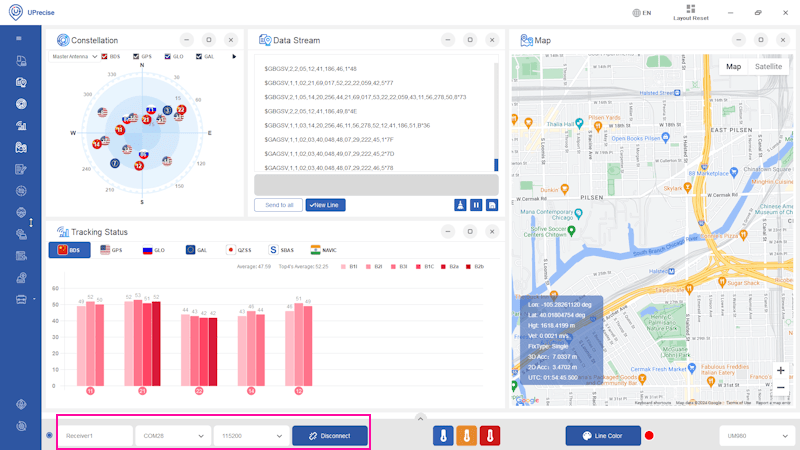This screenshot has width=800, height=450.
Task: Open the Master Antenna dropdown
Action: 75,57
